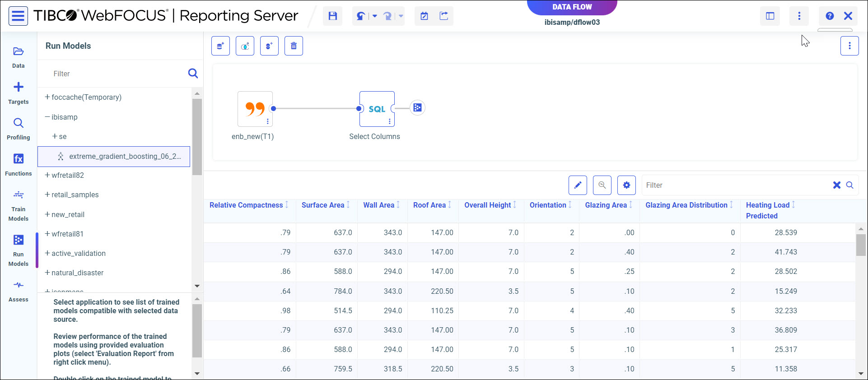Click the help question mark icon

830,16
